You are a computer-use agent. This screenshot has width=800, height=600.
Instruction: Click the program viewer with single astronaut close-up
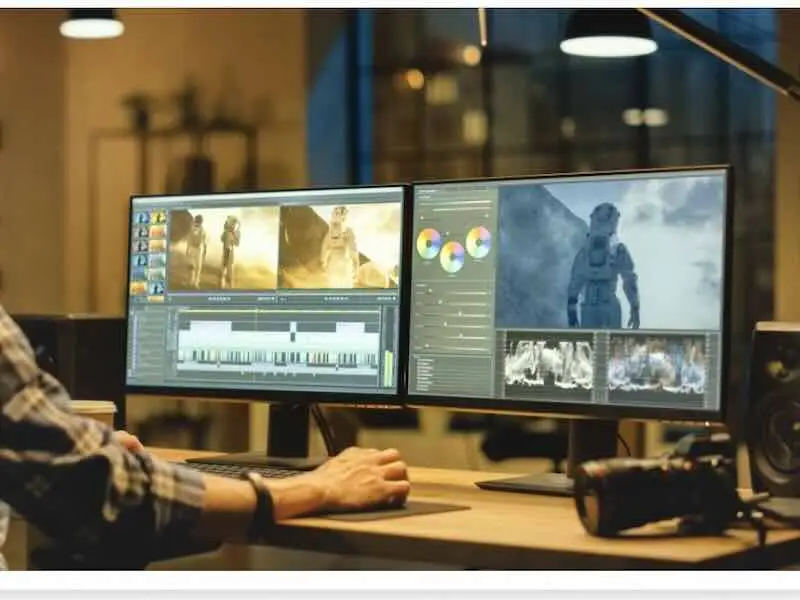coord(338,247)
